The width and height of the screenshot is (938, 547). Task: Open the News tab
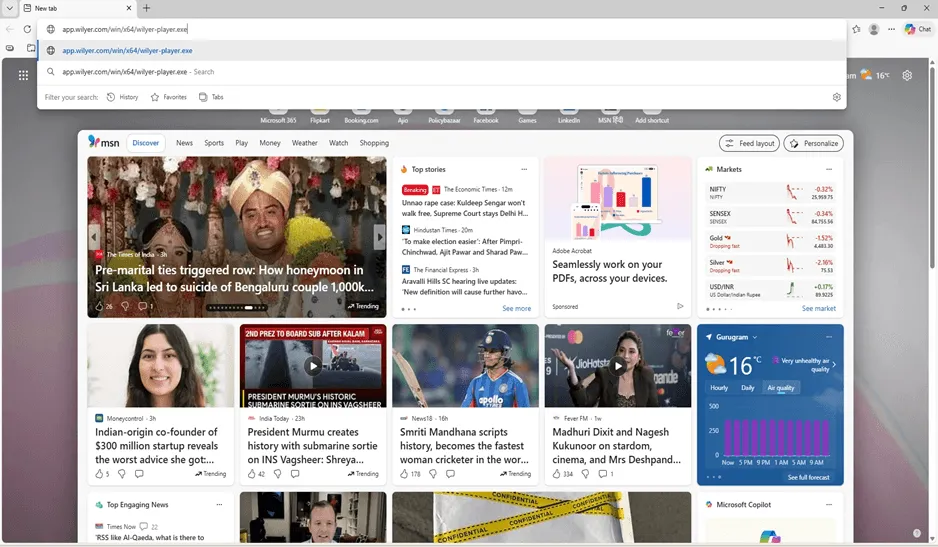(x=184, y=143)
